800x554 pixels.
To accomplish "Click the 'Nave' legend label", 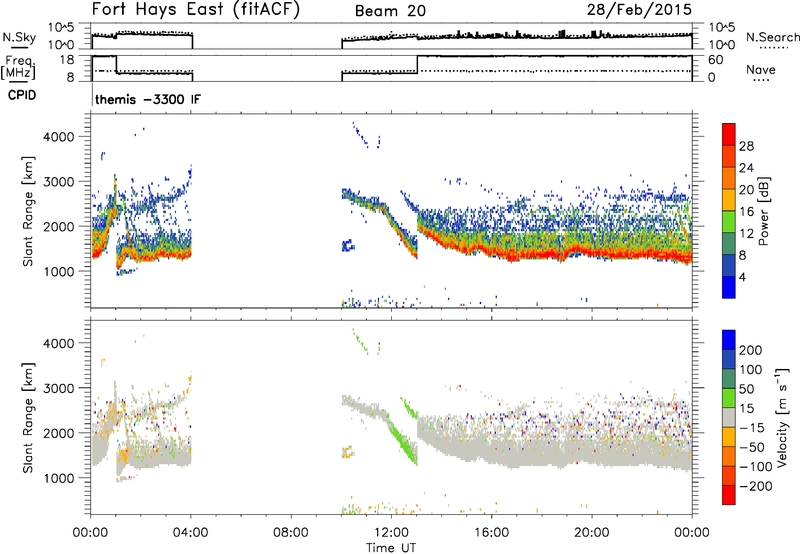I will point(761,69).
